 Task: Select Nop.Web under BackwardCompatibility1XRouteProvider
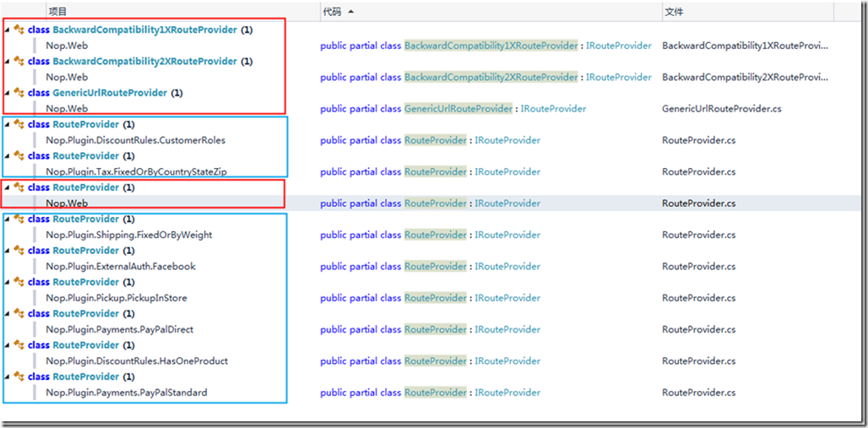[67, 46]
